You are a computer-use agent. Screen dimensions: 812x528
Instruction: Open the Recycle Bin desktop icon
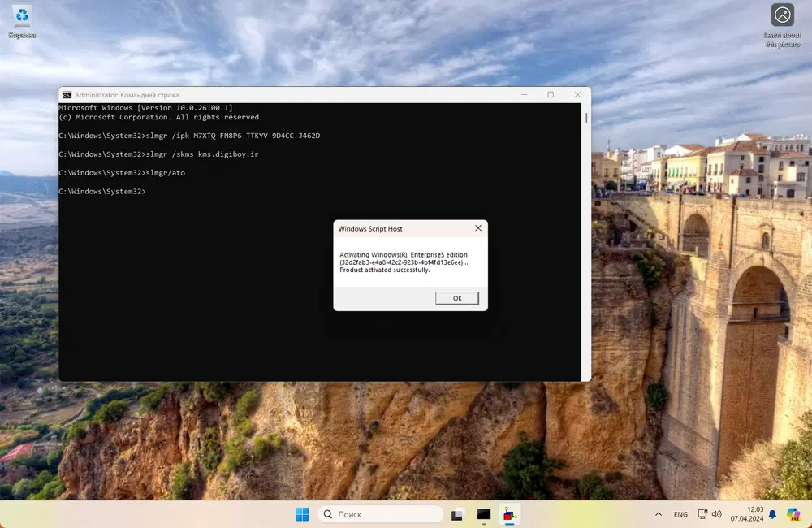pos(22,22)
